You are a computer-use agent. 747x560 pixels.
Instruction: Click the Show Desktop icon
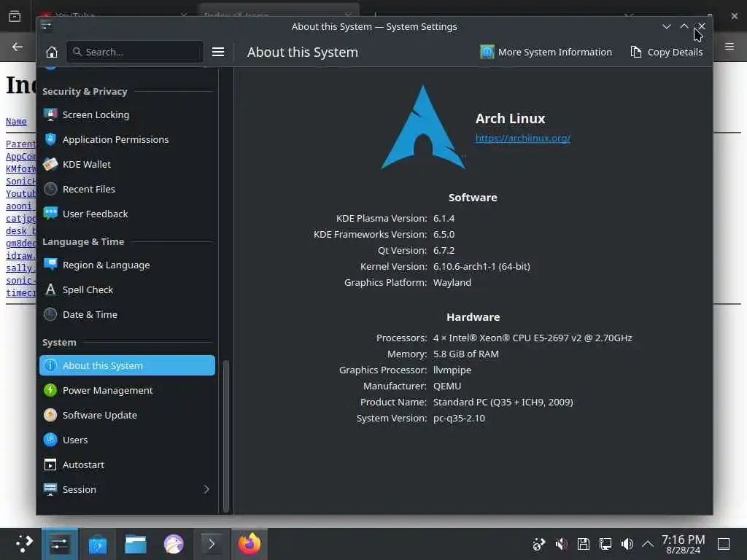click(724, 544)
